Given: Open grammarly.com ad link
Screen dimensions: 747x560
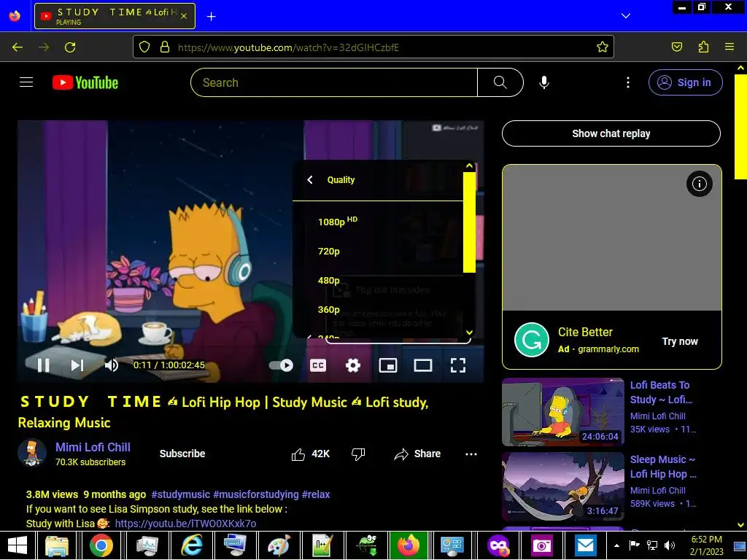Looking at the screenshot, I should point(608,349).
